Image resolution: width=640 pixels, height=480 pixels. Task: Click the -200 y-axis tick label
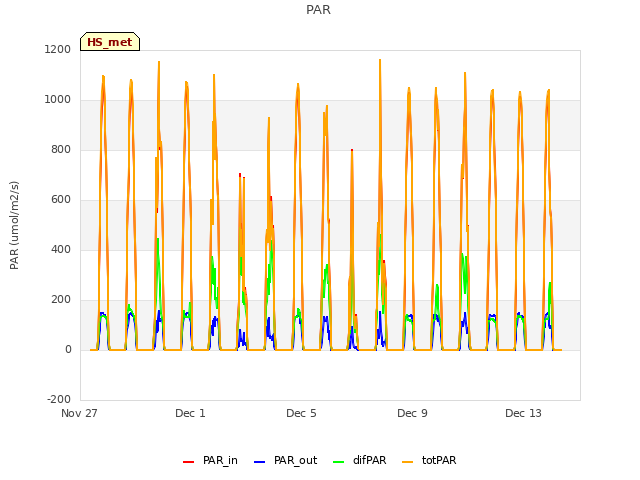coord(59,399)
